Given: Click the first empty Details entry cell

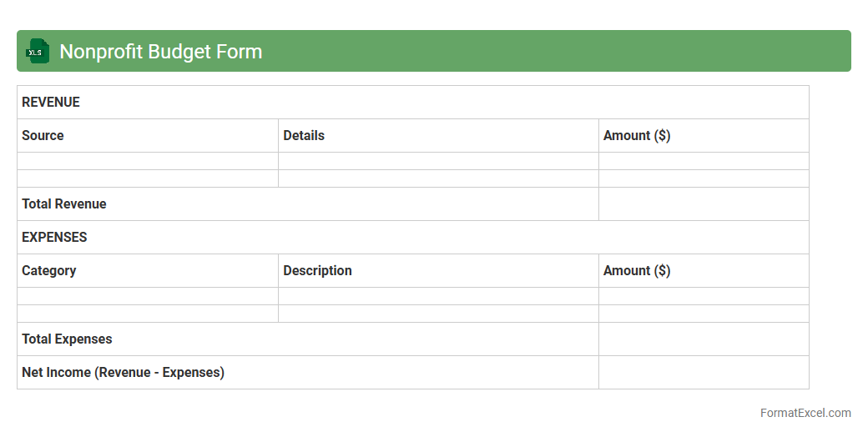Looking at the screenshot, I should click(x=437, y=161).
